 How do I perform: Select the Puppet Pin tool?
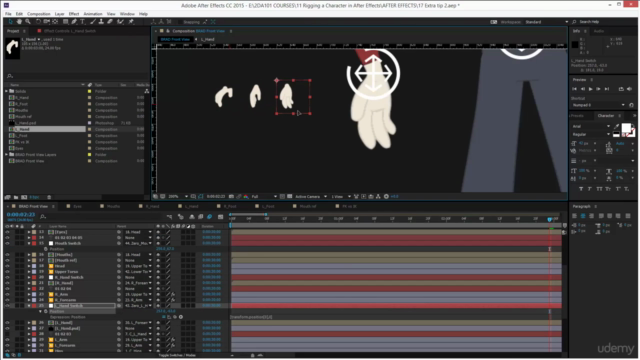[x=131, y=22]
